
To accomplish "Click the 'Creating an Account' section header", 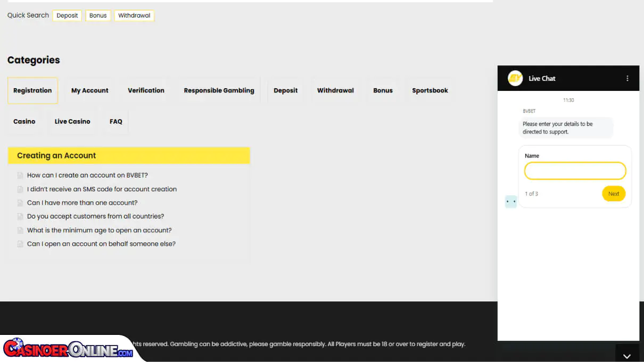I will [x=129, y=155].
